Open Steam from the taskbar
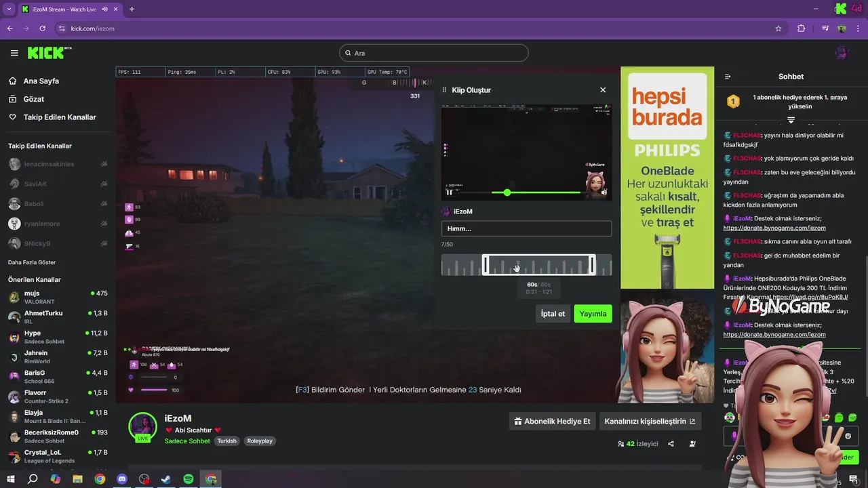 [x=166, y=479]
